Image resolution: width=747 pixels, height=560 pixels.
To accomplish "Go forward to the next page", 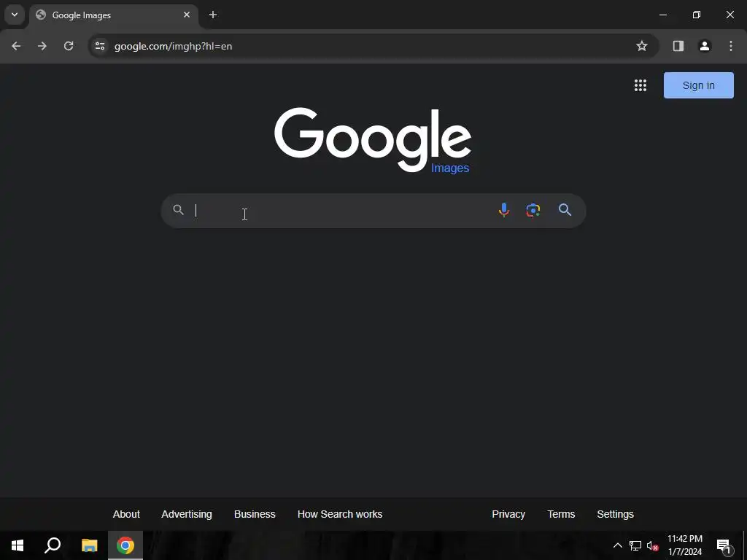I will pos(42,46).
